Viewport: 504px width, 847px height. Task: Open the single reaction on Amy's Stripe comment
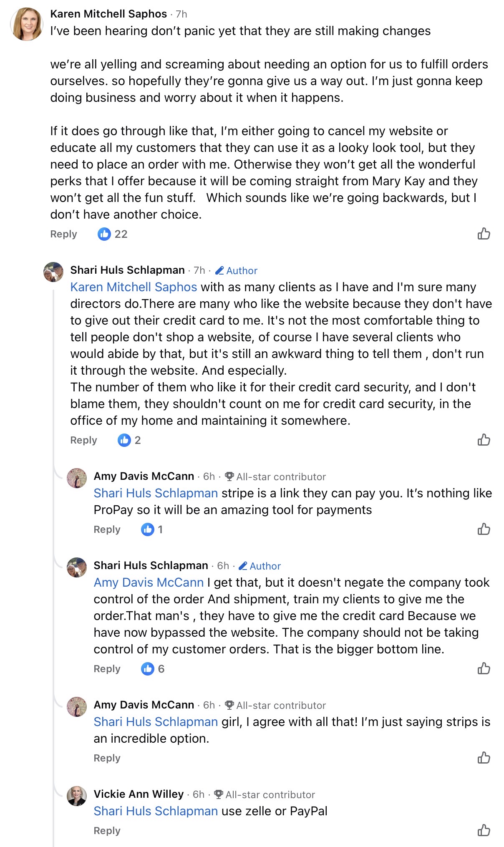click(x=152, y=529)
